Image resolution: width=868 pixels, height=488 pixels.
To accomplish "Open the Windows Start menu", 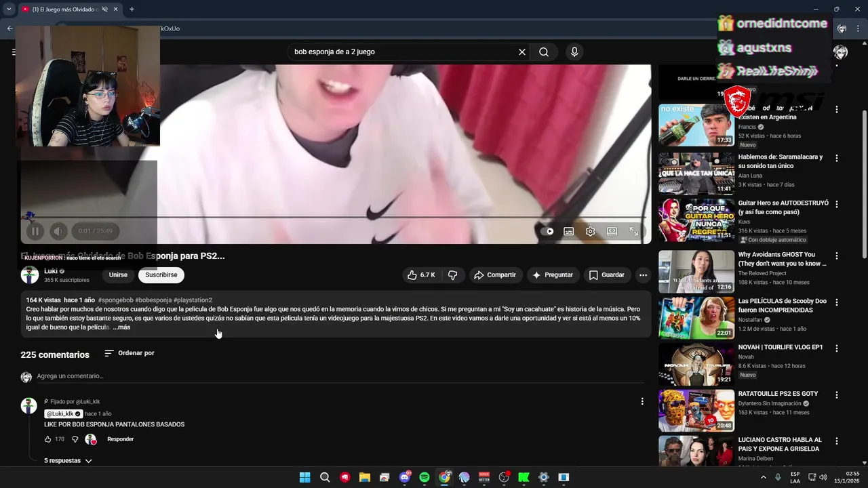I will [305, 477].
